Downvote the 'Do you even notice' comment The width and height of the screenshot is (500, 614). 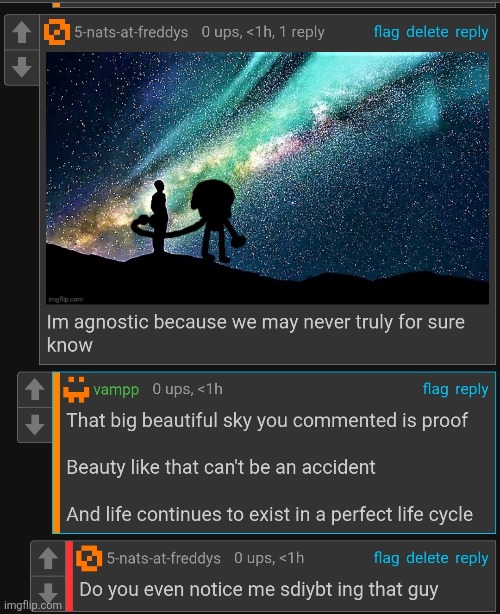pyautogui.click(x=48, y=593)
